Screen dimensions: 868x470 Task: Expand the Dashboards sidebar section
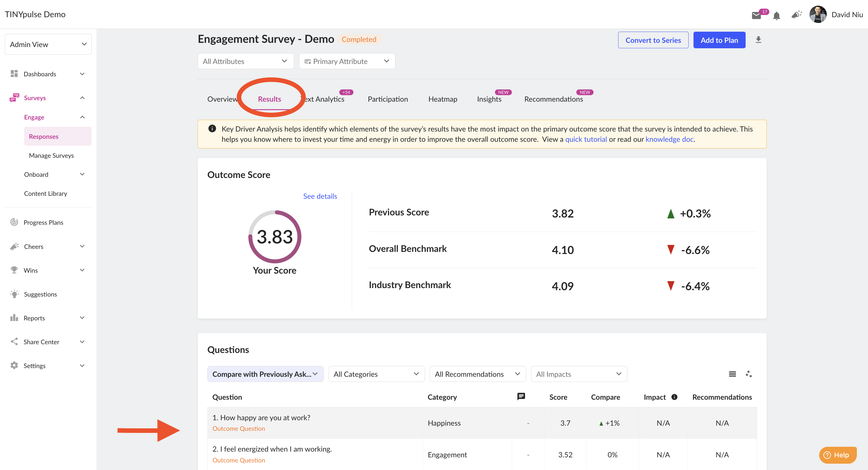click(x=48, y=74)
